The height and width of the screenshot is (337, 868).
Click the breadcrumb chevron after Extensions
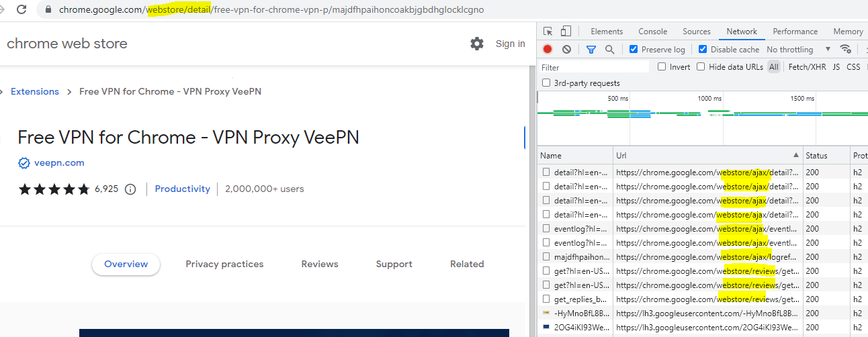pos(69,92)
